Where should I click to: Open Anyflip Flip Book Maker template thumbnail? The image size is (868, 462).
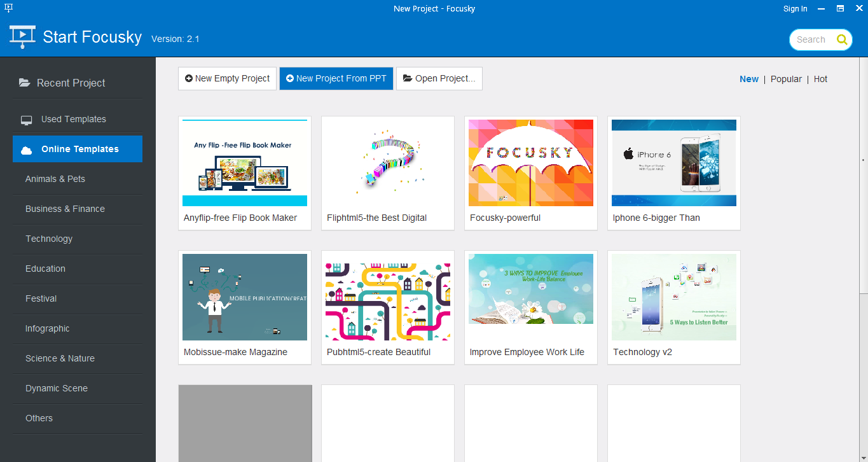[x=245, y=163]
